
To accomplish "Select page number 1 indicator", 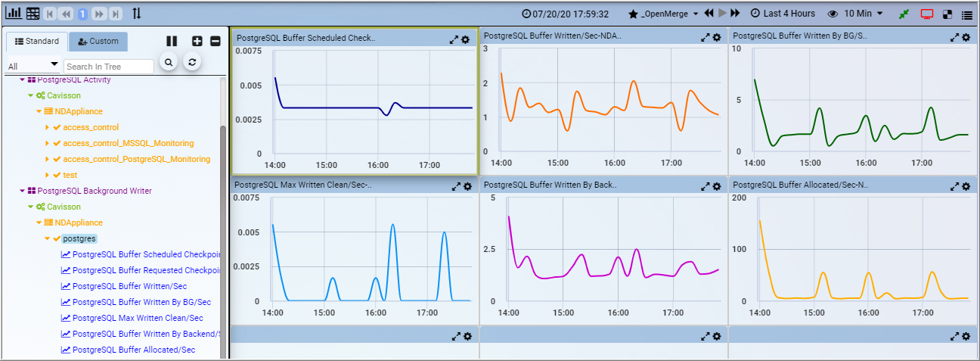I will tap(82, 14).
